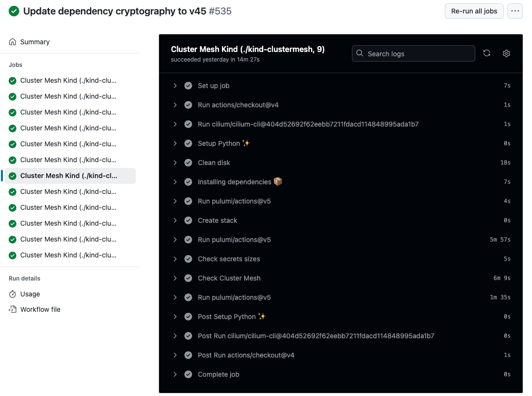The height and width of the screenshot is (396, 532).
Task: Click the magnifier icon in Search logs
Action: coord(360,53)
